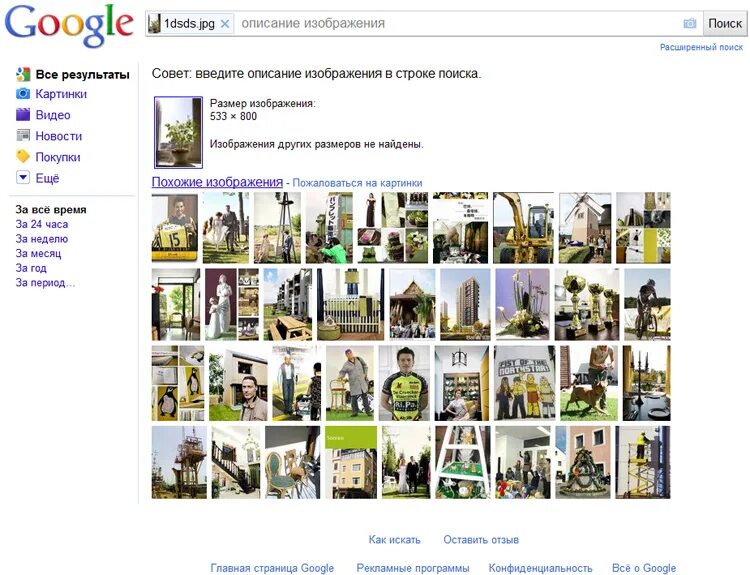The image size is (750, 575).
Task: Open Расширенный поиск link
Action: tap(701, 47)
